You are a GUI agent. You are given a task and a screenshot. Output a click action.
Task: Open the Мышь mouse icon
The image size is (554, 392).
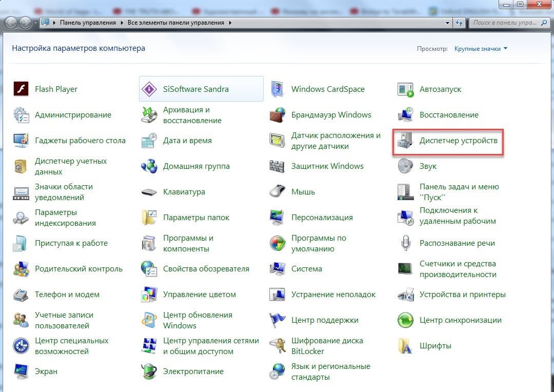click(277, 192)
